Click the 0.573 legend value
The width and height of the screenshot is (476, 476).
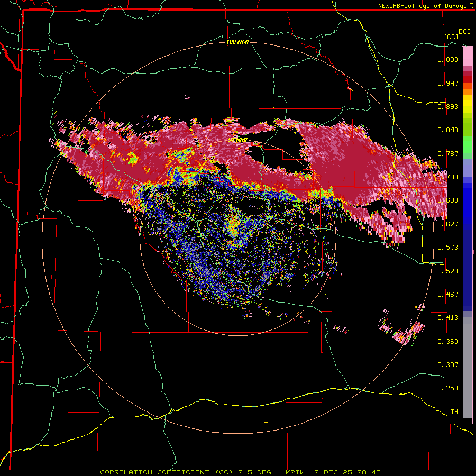tap(448, 248)
